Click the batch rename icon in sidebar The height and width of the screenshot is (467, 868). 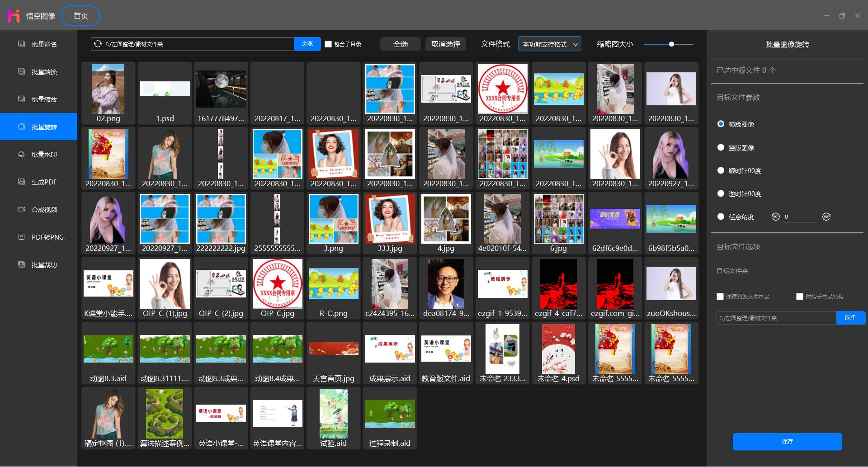click(x=21, y=44)
